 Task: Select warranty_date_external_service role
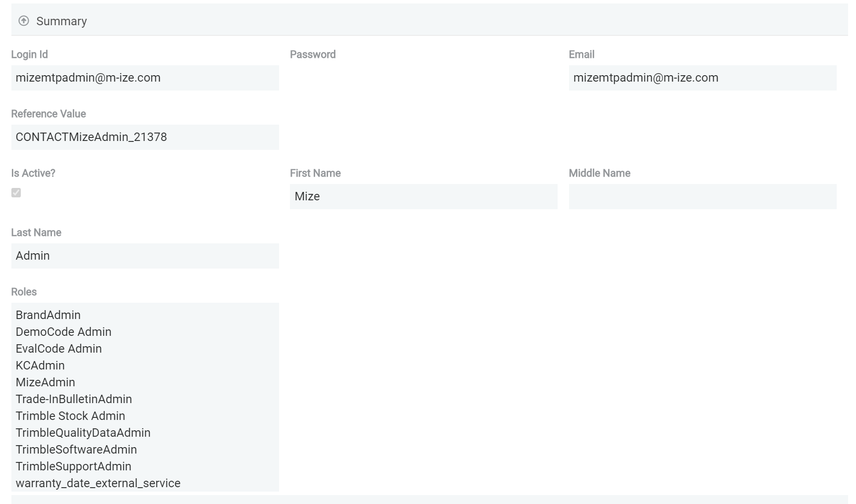tap(98, 483)
